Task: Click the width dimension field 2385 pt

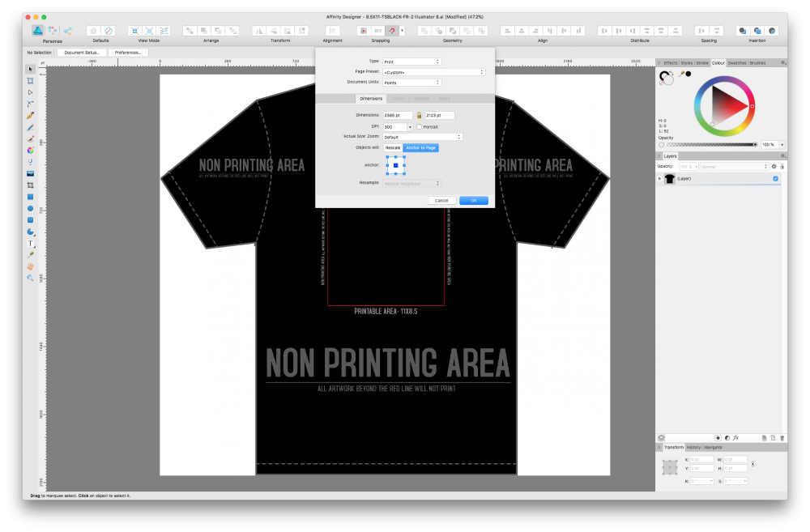Action: (x=397, y=115)
